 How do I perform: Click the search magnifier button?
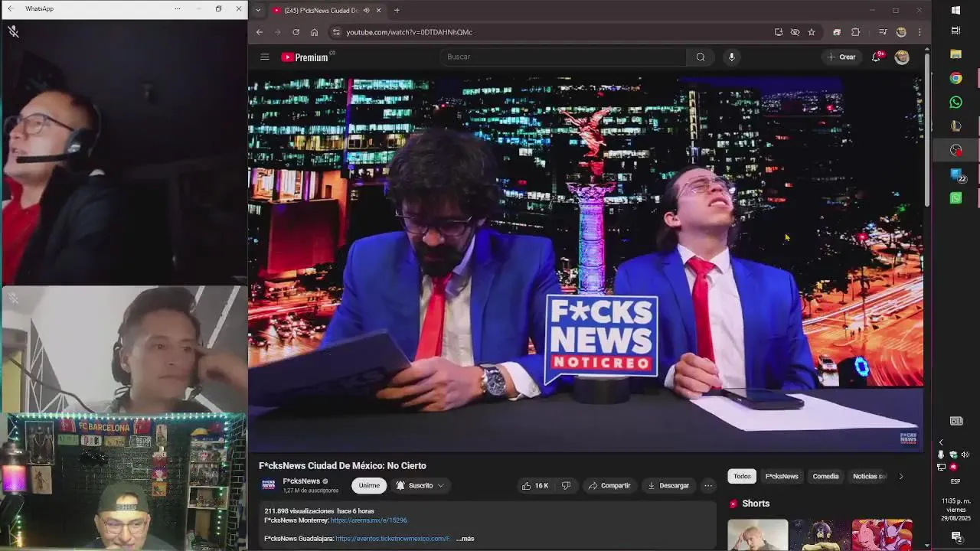[x=701, y=57]
